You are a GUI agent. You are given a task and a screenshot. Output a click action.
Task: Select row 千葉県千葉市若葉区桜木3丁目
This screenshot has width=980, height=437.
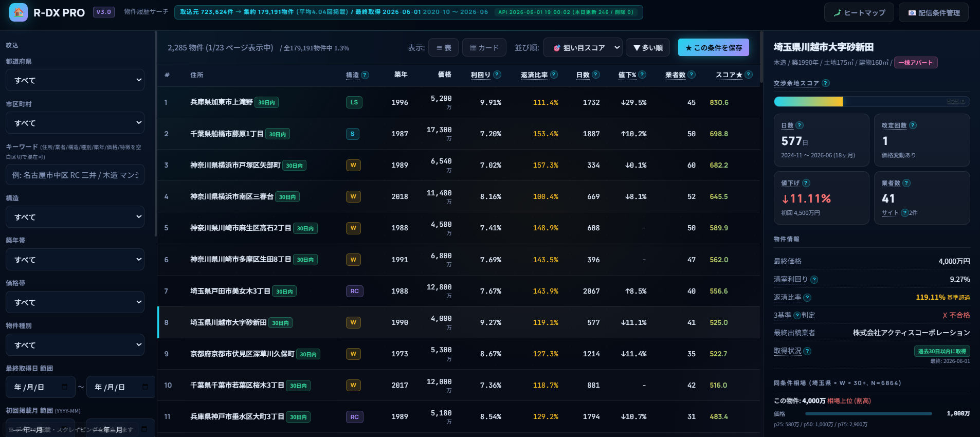click(x=459, y=385)
